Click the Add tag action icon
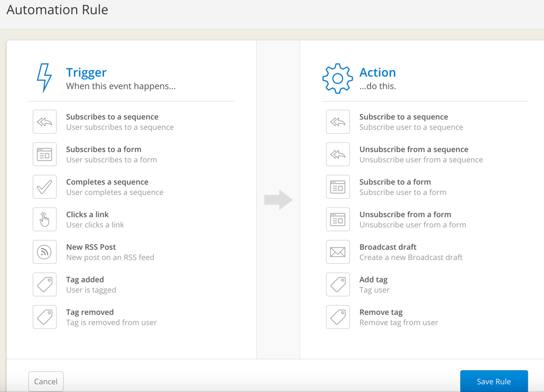Image resolution: width=544 pixels, height=392 pixels. coord(338,284)
